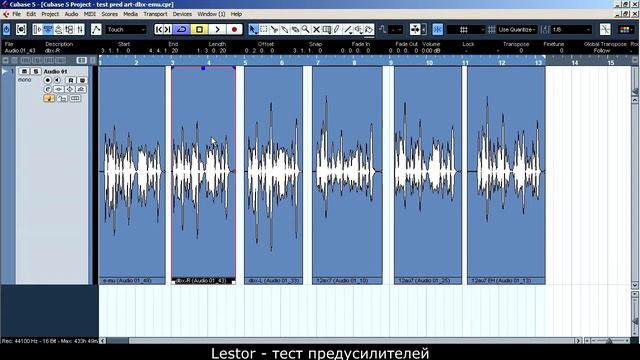Open edit channel settings for Audio 01
Viewport: 640px width, 360px height.
(x=47, y=89)
